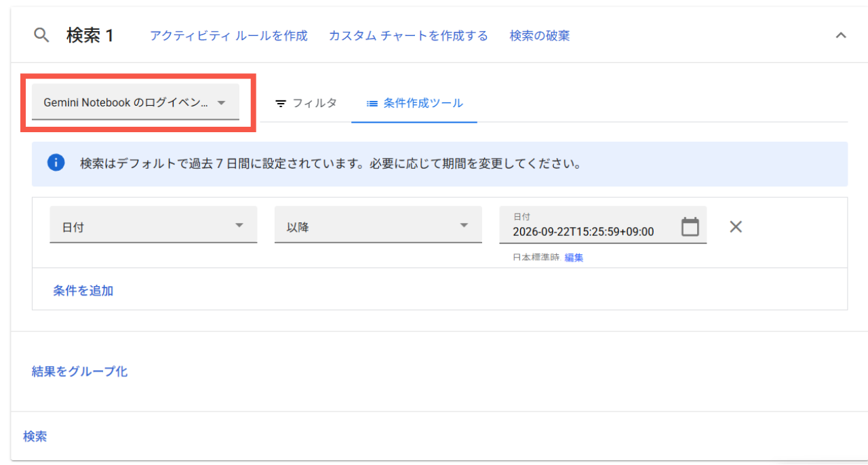This screenshot has width=868, height=465.
Task: Click the date input field value
Action: [583, 232]
